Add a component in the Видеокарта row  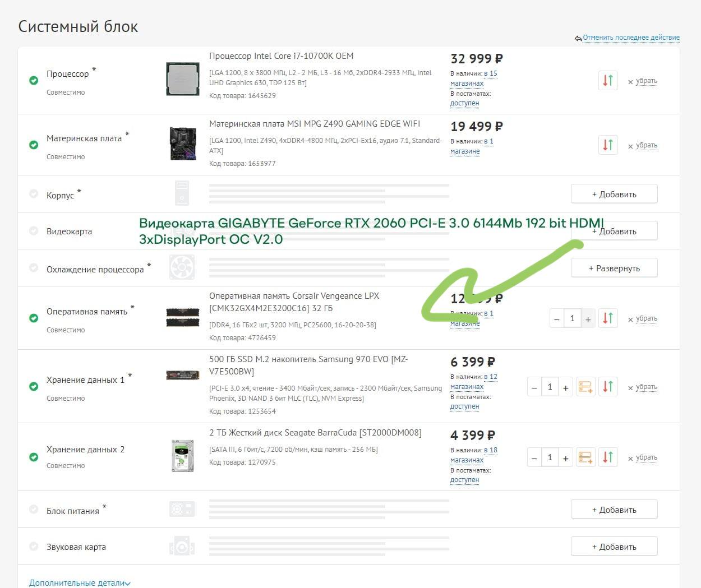[x=614, y=231]
